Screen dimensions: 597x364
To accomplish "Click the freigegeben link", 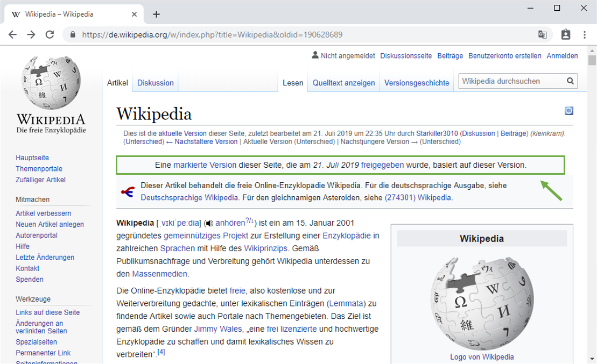I will 382,165.
